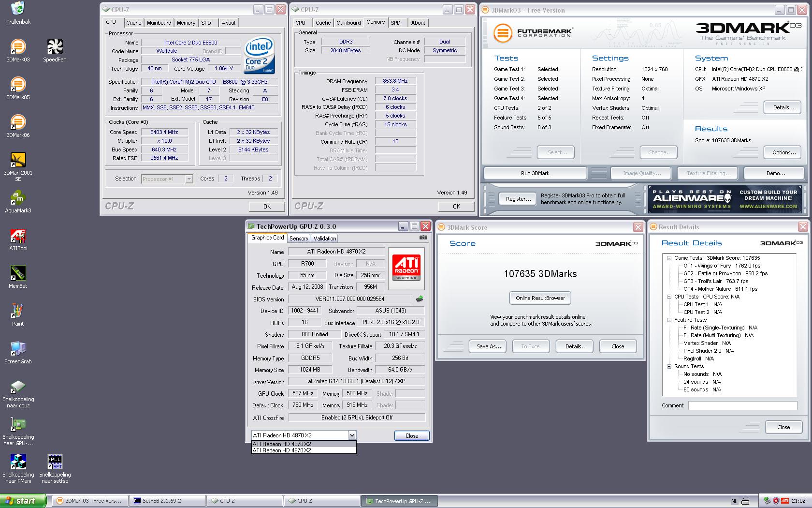Image resolution: width=812 pixels, height=508 pixels.
Task: Open Windows start button
Action: point(23,501)
